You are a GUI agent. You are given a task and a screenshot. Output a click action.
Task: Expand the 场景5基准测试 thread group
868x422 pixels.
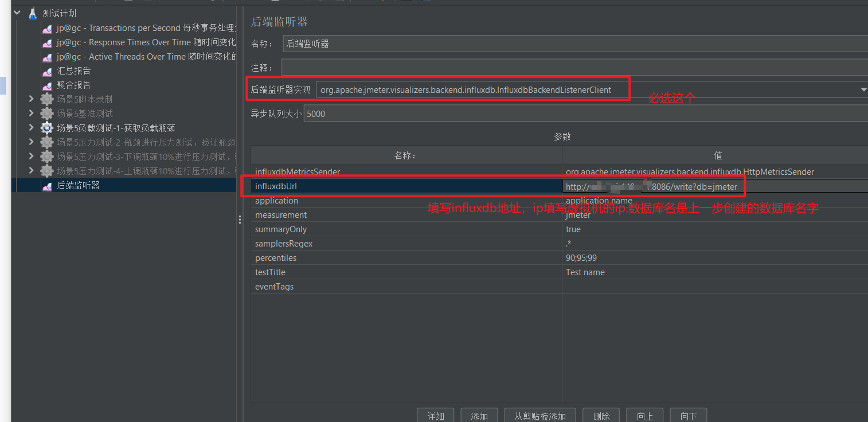(32, 114)
